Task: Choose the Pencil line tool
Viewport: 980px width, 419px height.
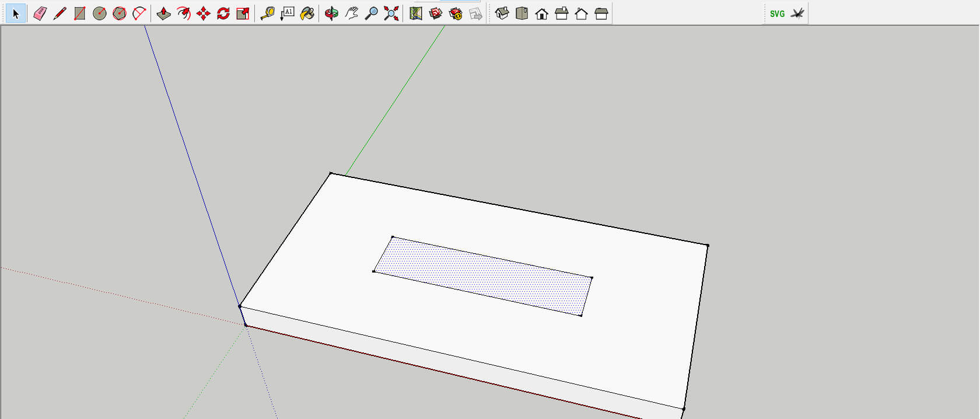Action: pos(60,13)
